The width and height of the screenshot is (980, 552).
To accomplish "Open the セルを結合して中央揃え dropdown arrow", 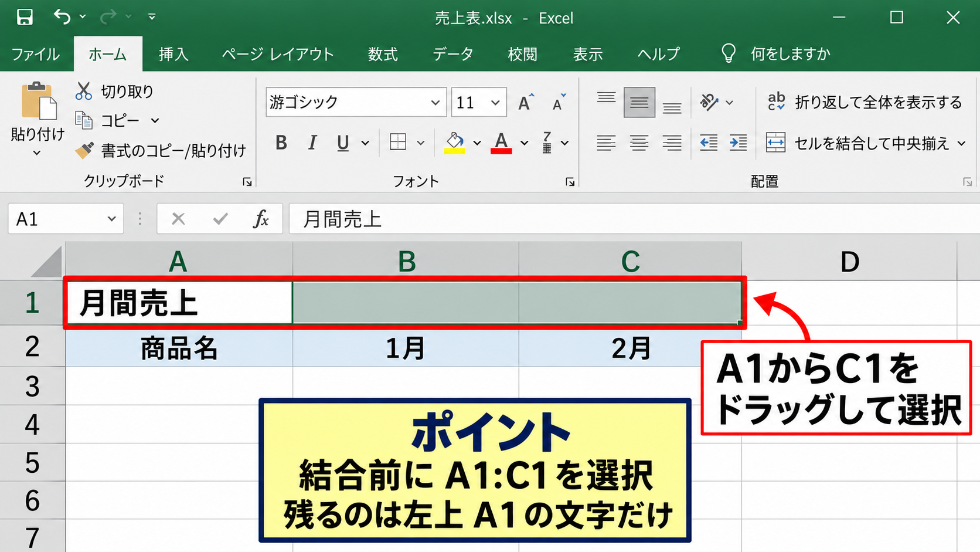I will 962,143.
